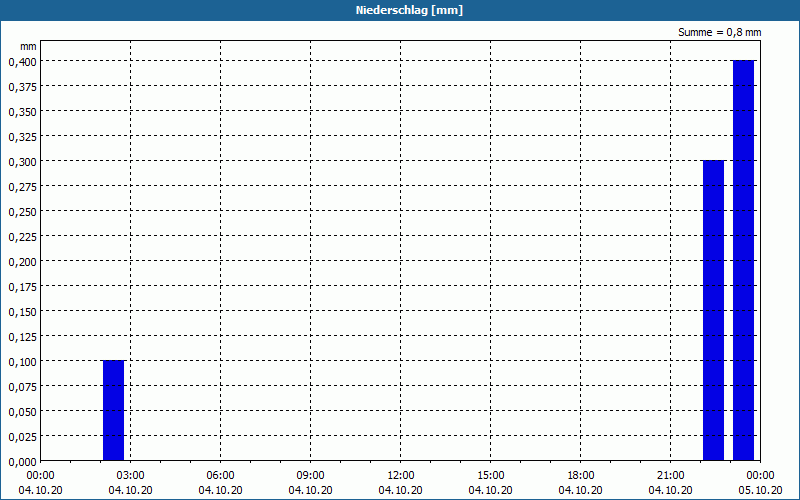Click the 0,250 y-axis label
800x500 pixels.
[22, 212]
